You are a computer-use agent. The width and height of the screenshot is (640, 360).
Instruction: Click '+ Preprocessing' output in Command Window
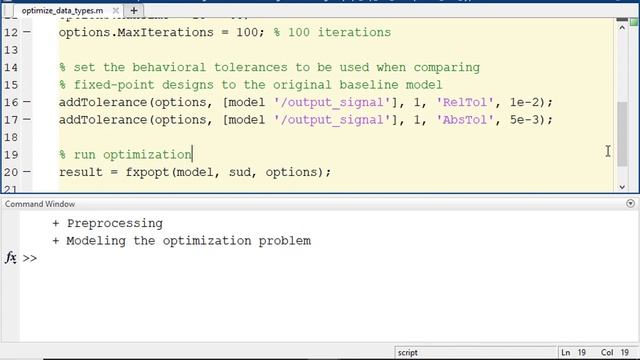[x=107, y=223]
